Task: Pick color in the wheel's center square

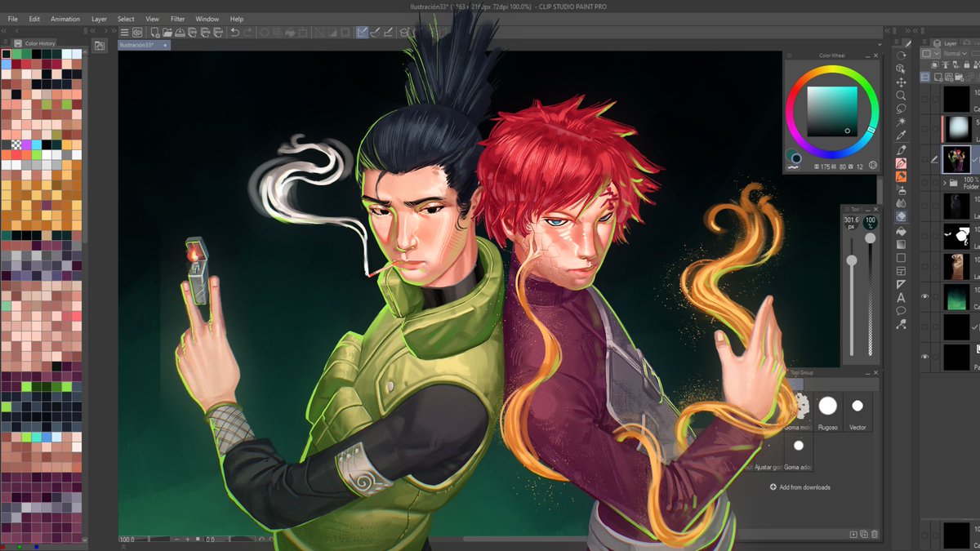Action: point(832,111)
